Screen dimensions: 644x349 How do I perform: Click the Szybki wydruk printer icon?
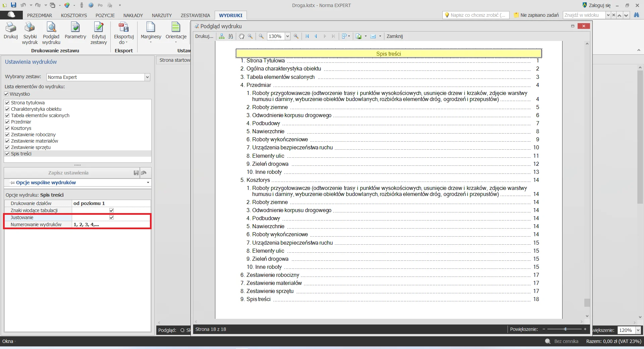point(30,28)
